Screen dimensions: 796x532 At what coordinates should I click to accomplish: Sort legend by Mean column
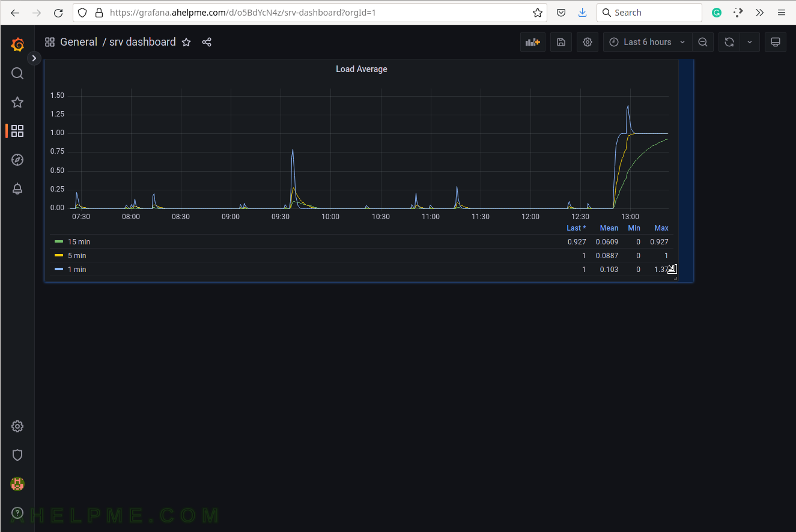tap(609, 228)
